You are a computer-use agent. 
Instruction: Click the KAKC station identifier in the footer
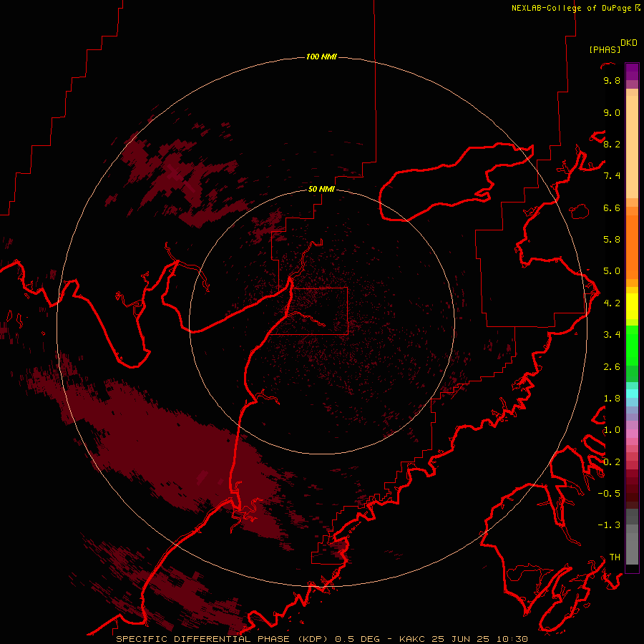click(414, 639)
